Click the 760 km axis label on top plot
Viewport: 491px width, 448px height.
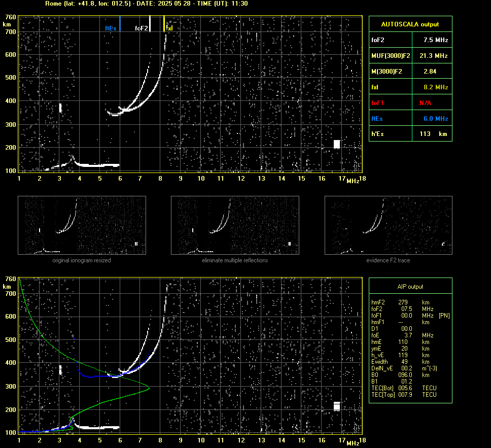[11, 17]
